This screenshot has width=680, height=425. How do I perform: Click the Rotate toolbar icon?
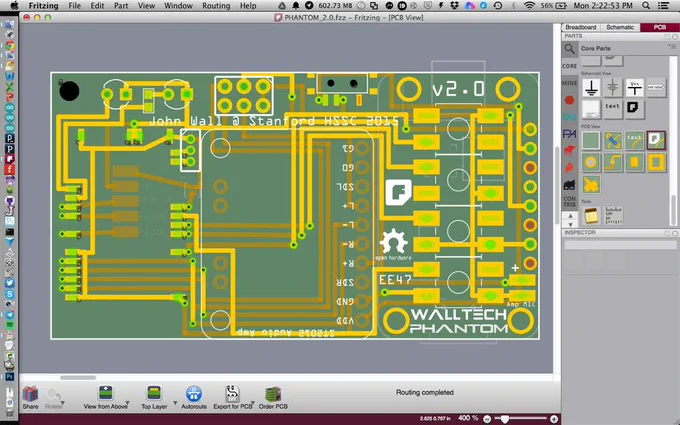(x=53, y=395)
